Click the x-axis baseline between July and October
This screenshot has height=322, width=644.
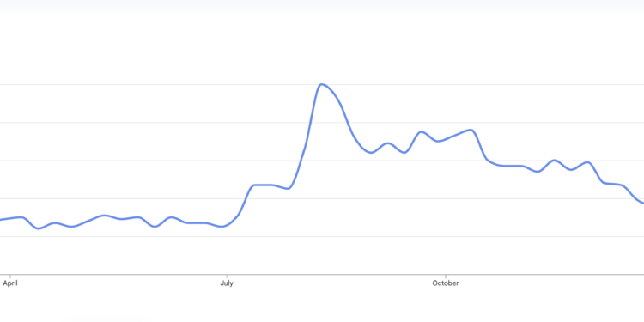click(336, 275)
